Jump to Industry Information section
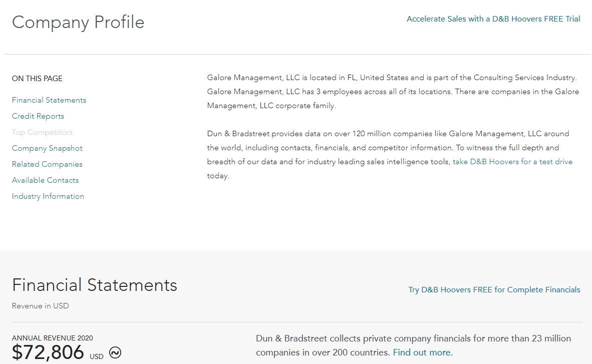 click(48, 196)
